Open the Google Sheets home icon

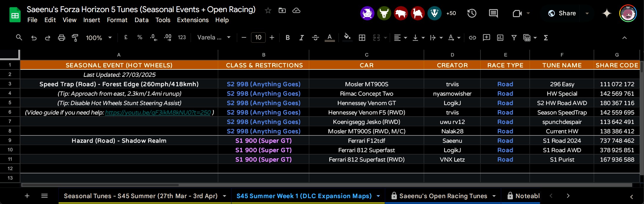click(x=15, y=15)
